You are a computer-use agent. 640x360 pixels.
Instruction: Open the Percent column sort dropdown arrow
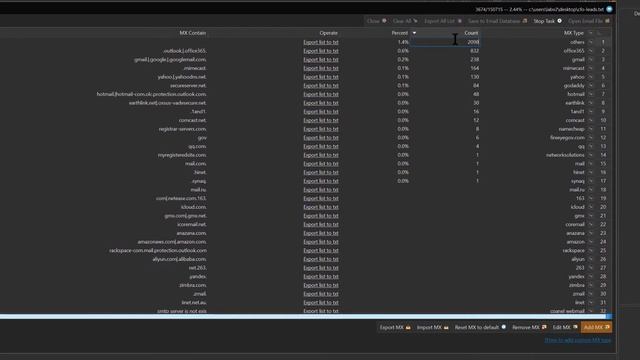414,33
